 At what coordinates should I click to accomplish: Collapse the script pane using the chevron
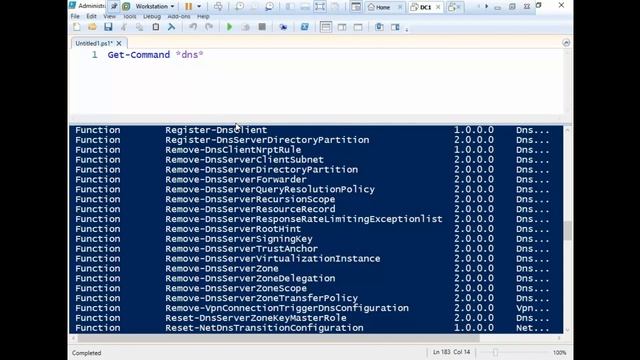click(x=566, y=43)
